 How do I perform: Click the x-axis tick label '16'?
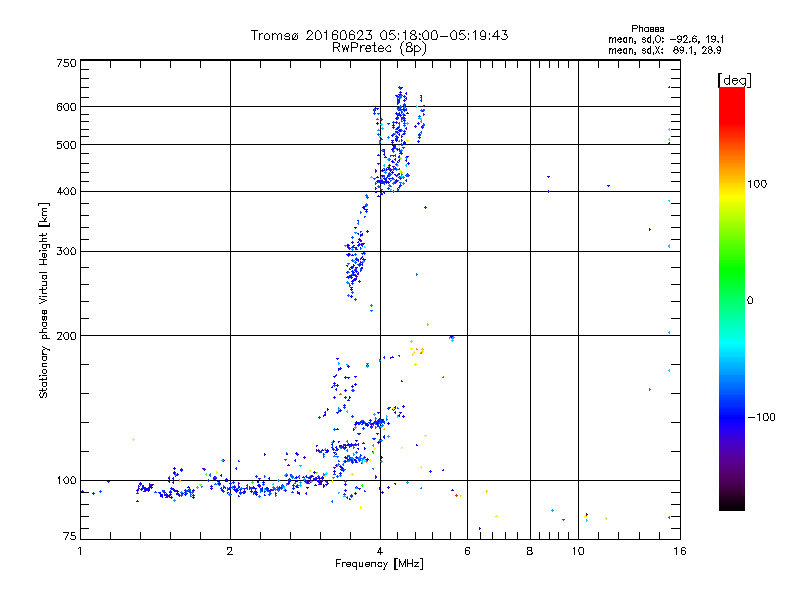(x=680, y=551)
